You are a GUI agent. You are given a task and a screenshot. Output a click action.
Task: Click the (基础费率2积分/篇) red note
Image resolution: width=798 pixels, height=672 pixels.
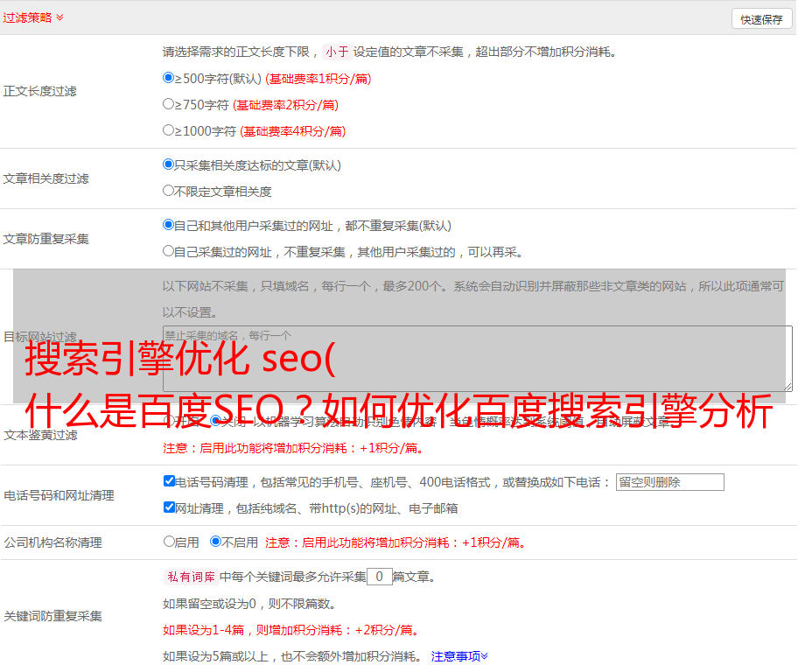[x=285, y=105]
